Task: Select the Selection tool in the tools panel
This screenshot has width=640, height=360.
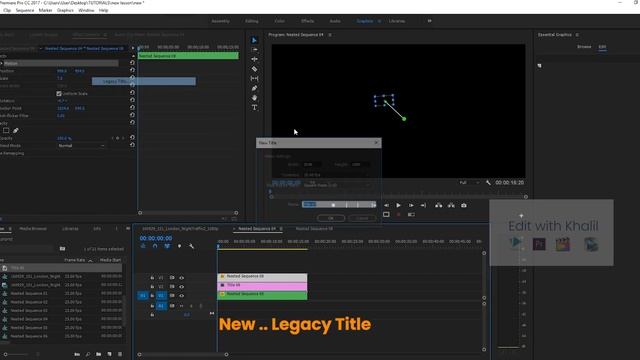Action: click(x=254, y=40)
